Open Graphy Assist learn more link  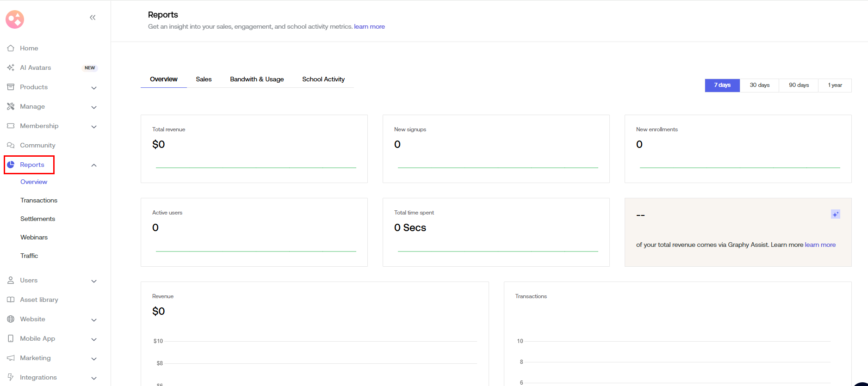point(820,245)
